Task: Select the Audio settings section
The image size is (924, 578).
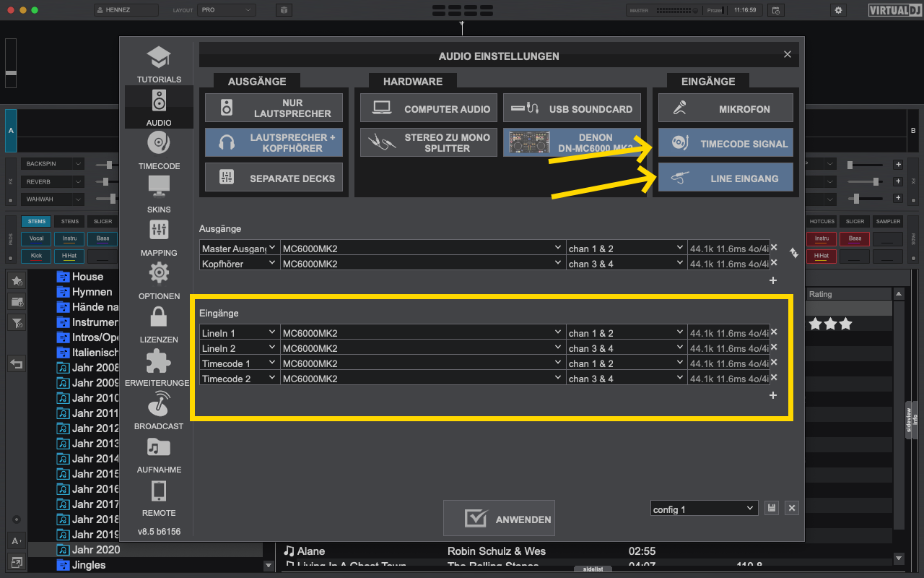Action: (x=159, y=108)
